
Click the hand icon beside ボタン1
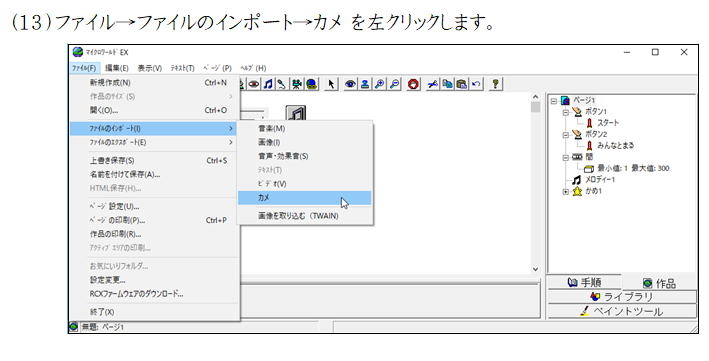577,111
